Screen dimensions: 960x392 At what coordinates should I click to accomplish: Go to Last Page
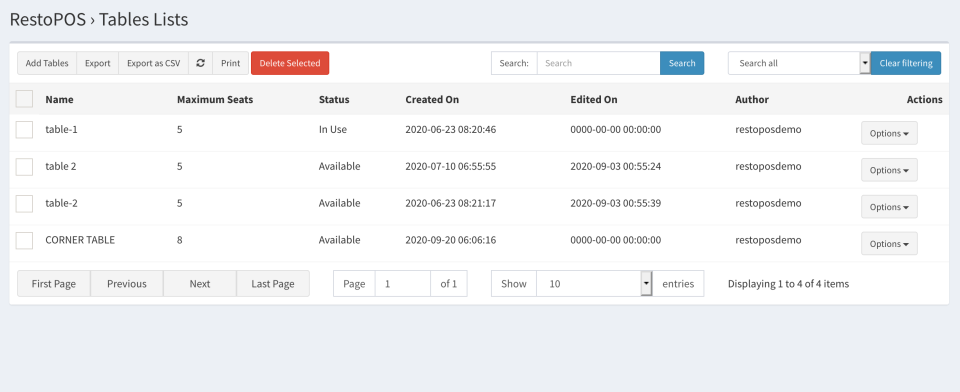pyautogui.click(x=273, y=284)
